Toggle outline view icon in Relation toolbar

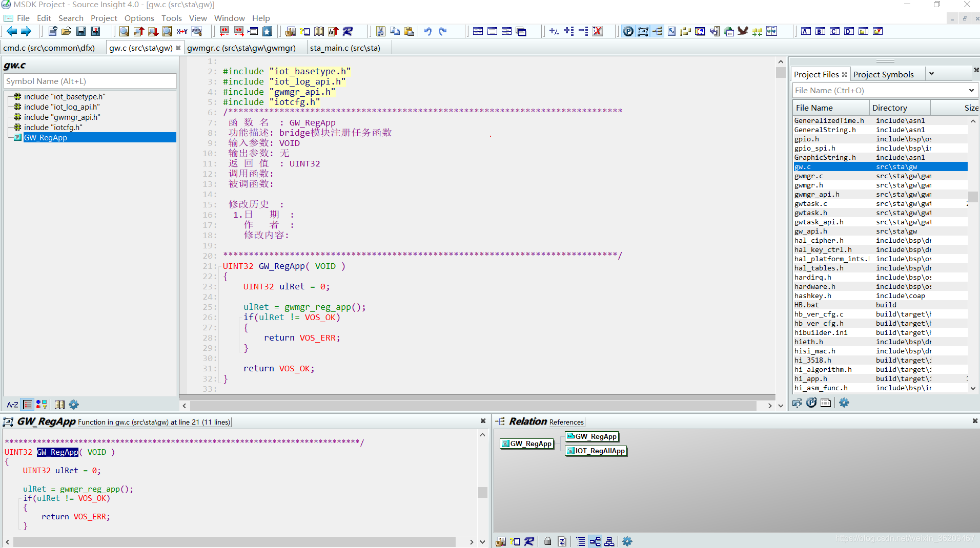(x=581, y=541)
